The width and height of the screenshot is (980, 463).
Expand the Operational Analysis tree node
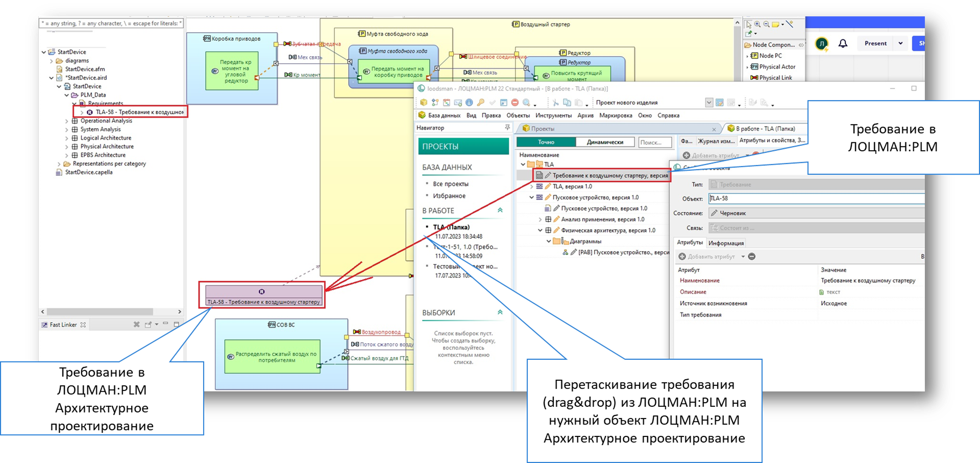[67, 121]
